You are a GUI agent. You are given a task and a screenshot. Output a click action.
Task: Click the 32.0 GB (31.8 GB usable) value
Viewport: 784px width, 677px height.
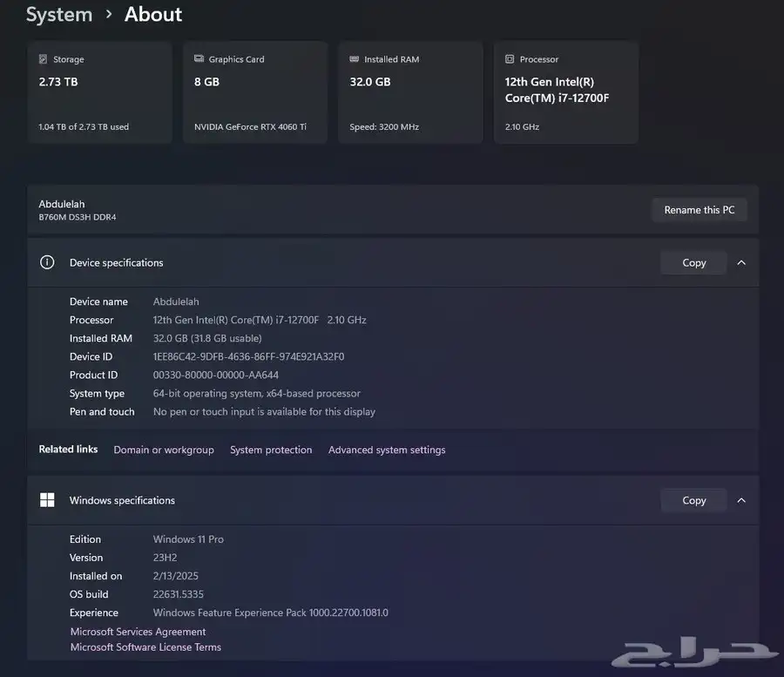click(207, 338)
